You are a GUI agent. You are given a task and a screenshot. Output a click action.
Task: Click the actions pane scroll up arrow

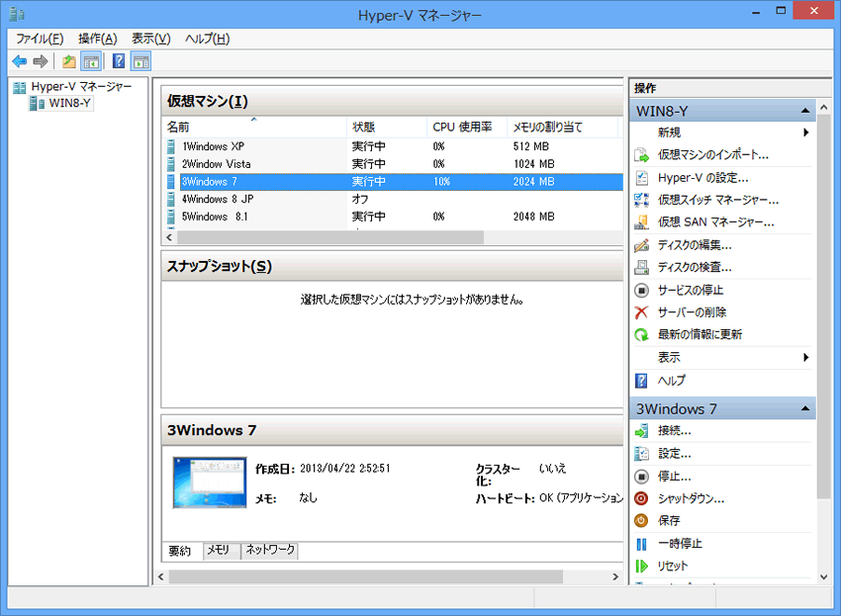824,107
